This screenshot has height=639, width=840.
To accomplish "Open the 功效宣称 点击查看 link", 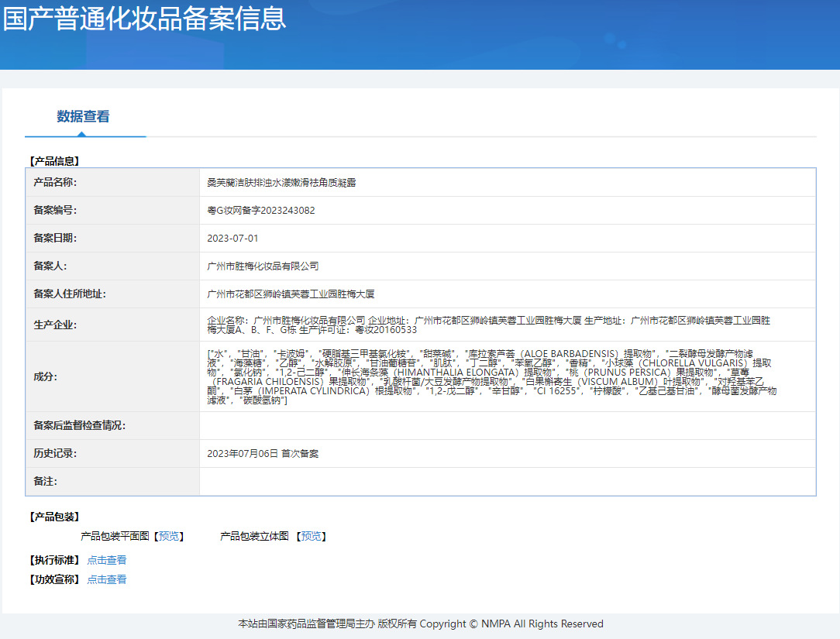I will coord(107,579).
